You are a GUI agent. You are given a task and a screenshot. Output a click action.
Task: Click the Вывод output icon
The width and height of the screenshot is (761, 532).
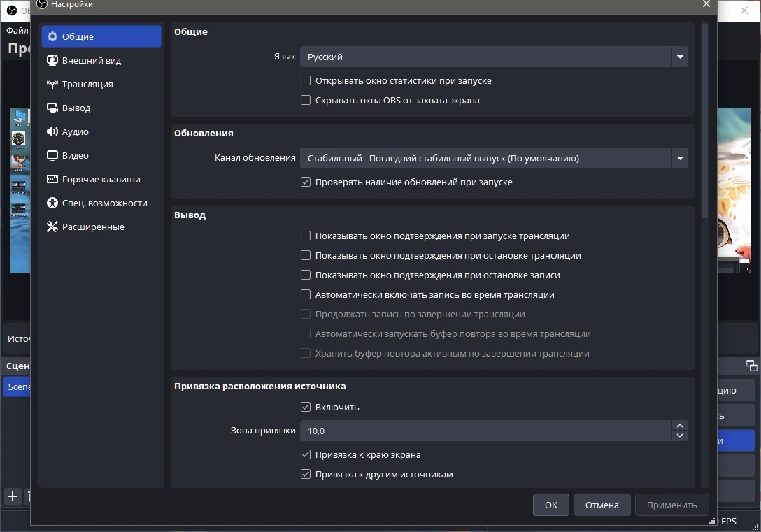[52, 108]
